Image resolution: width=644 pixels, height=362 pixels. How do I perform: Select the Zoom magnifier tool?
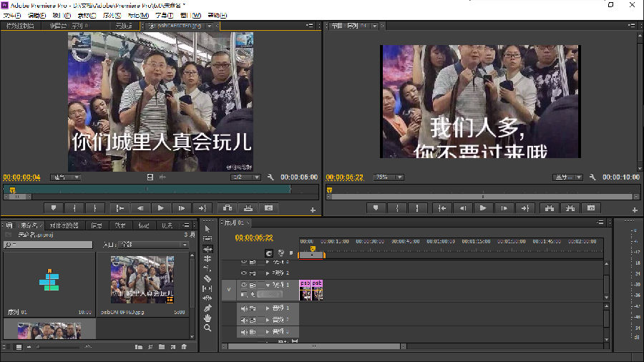(208, 328)
